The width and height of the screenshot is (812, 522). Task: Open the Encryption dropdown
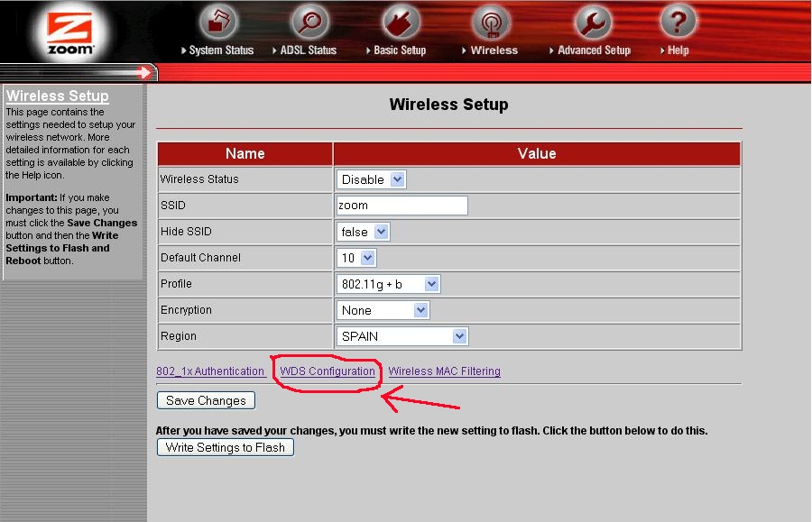[x=383, y=310]
